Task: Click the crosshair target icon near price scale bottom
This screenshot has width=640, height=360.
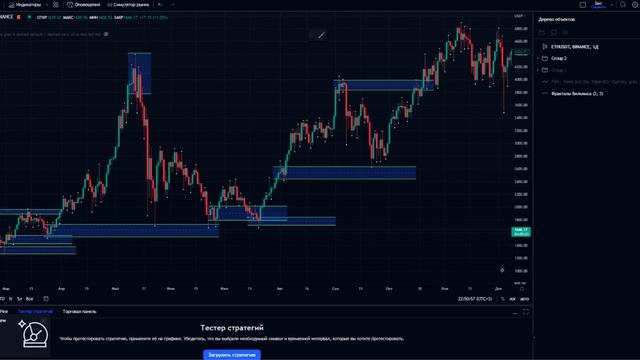Action: point(502,270)
